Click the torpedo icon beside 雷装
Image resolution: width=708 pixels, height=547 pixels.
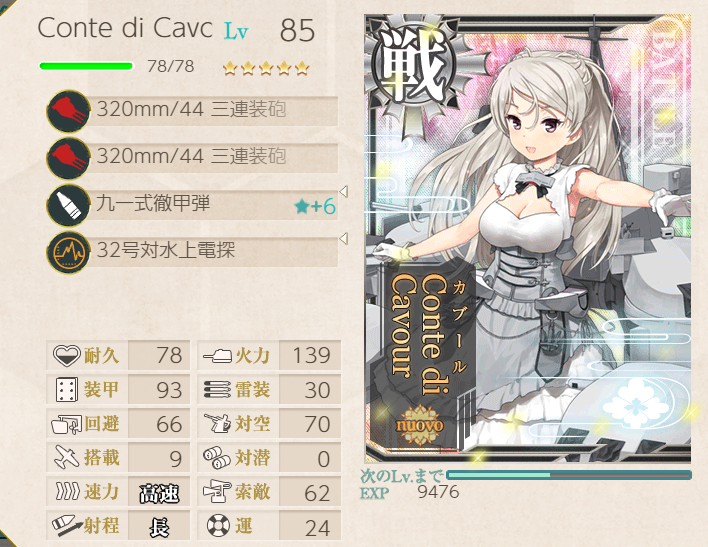click(218, 389)
